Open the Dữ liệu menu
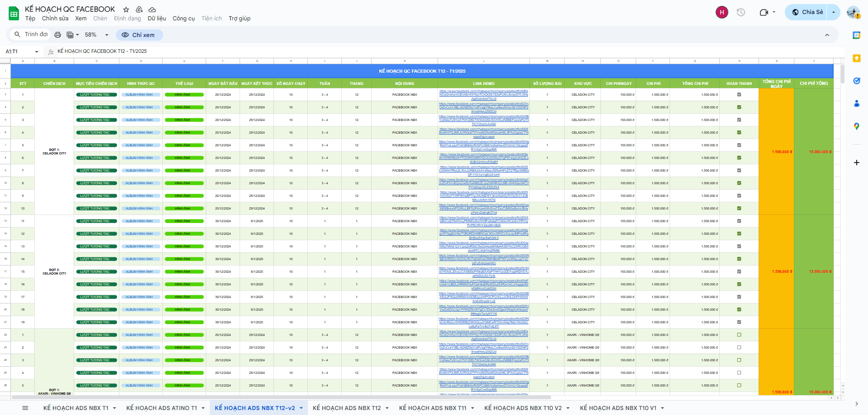 click(x=156, y=19)
